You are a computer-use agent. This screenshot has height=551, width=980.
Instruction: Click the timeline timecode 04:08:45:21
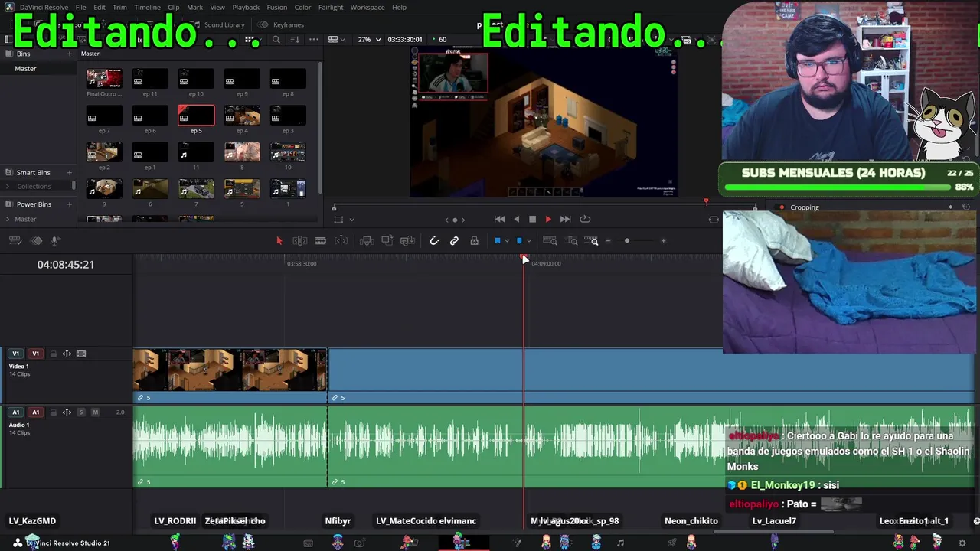pos(66,265)
